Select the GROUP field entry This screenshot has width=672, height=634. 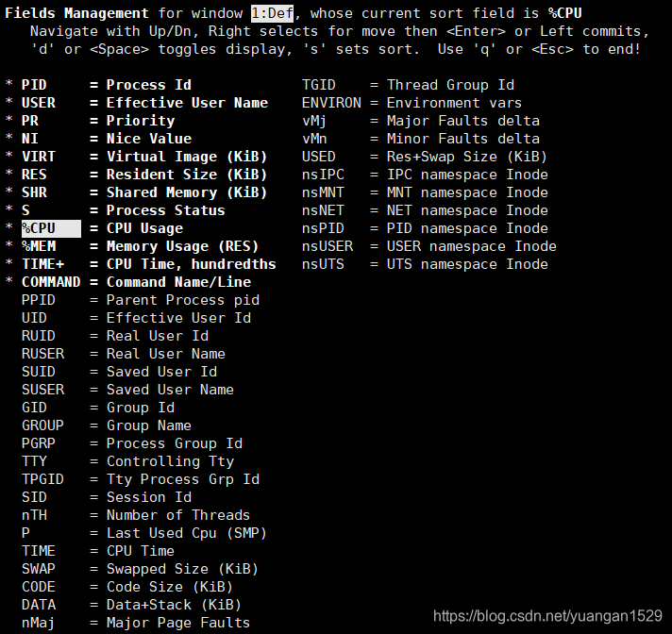pyautogui.click(x=107, y=425)
